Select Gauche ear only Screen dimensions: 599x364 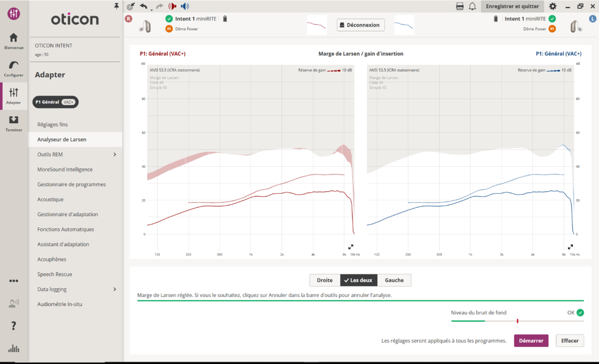click(394, 280)
